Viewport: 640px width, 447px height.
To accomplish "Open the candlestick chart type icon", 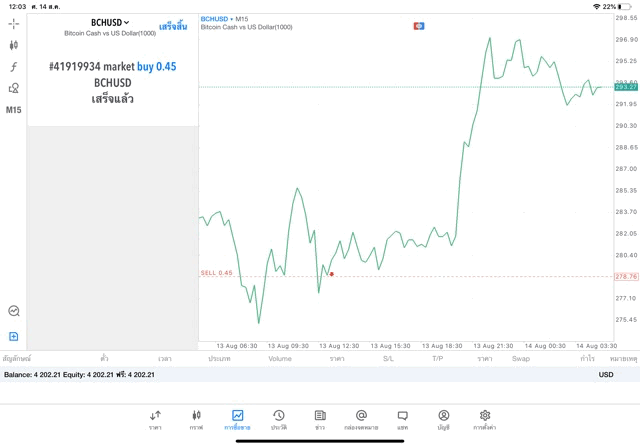I will tap(14, 45).
